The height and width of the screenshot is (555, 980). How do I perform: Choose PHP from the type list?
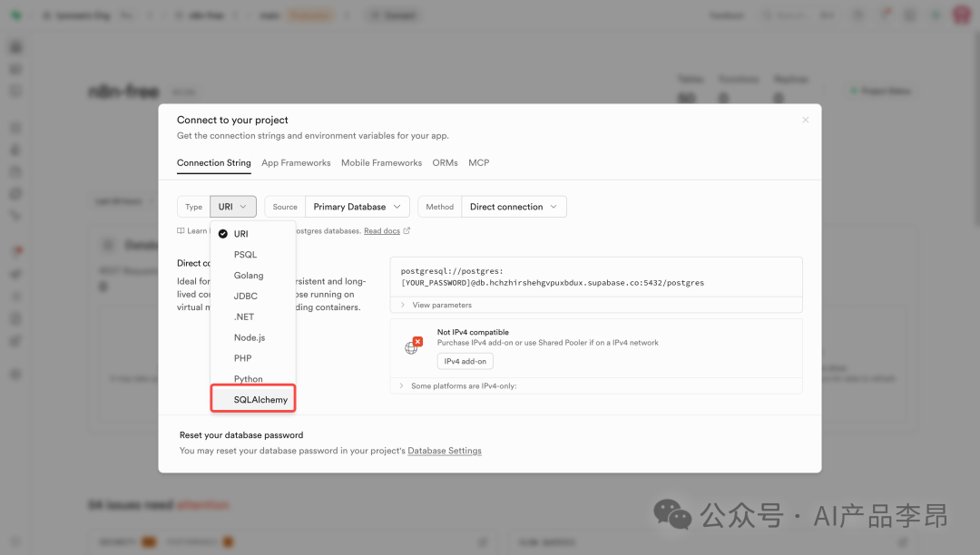click(253, 357)
